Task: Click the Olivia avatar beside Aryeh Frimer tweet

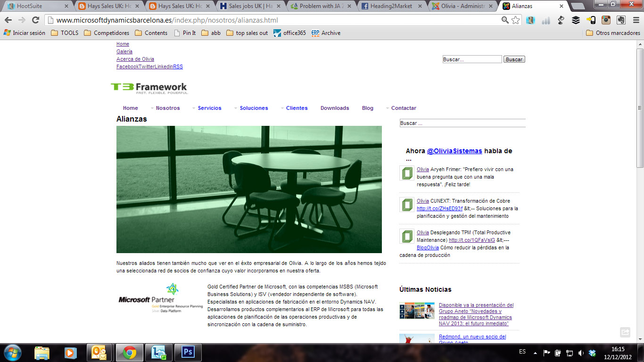Action: [x=407, y=173]
